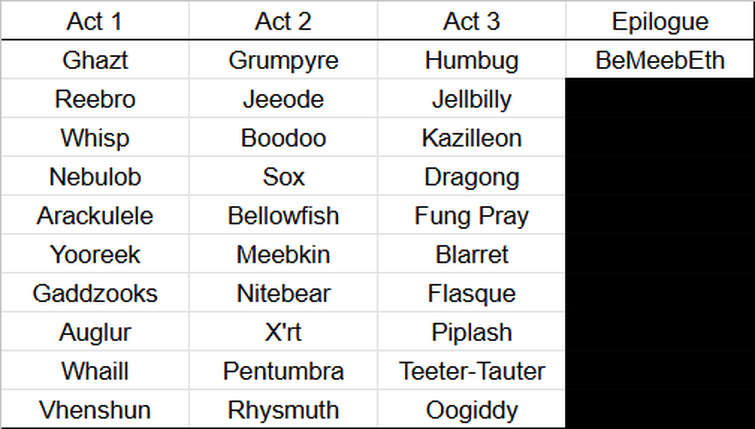Click the X'rt cell
755x429 pixels.
[283, 332]
